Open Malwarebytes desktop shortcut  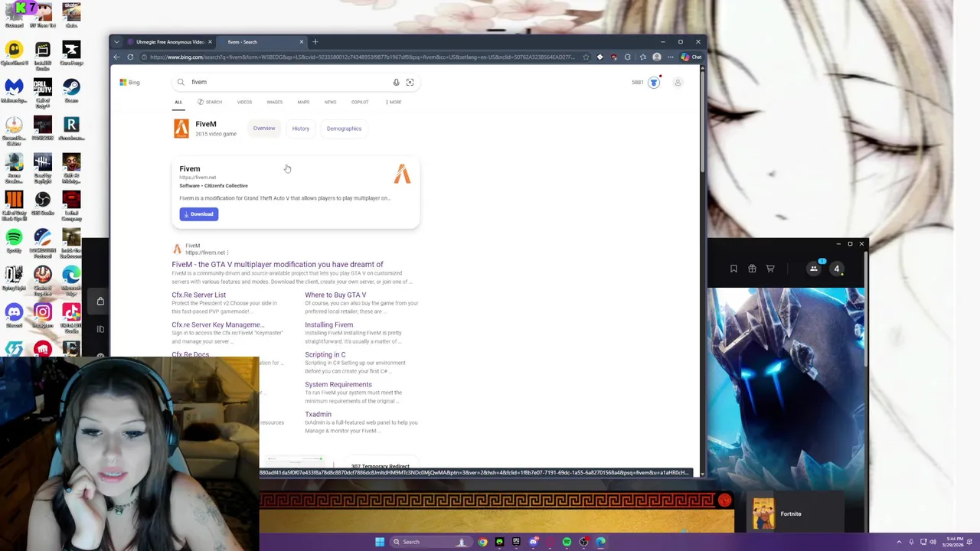pos(14,90)
